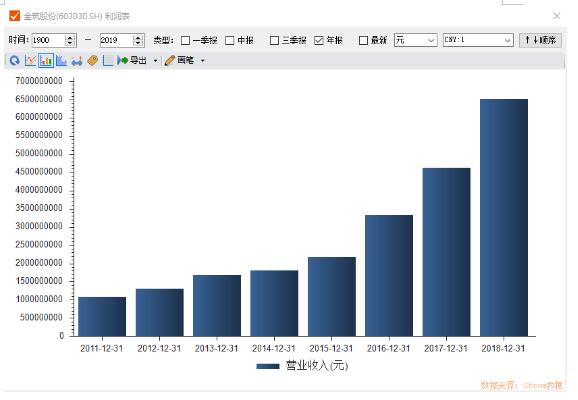
Task: Tick the 最新 checkbox
Action: (x=363, y=40)
